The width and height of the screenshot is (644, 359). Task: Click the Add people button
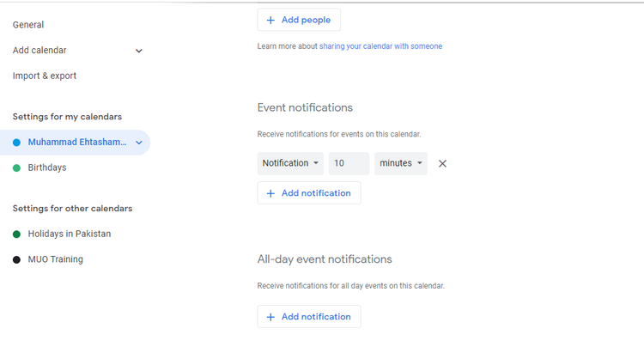[x=299, y=20]
